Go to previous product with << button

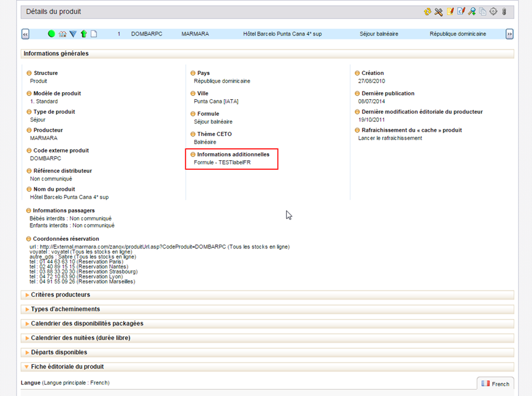tap(25, 34)
